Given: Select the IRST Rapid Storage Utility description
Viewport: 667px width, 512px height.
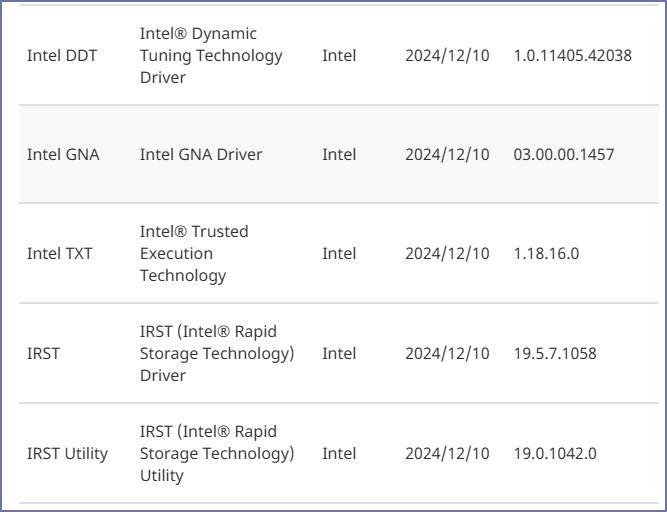Looking at the screenshot, I should [x=217, y=453].
